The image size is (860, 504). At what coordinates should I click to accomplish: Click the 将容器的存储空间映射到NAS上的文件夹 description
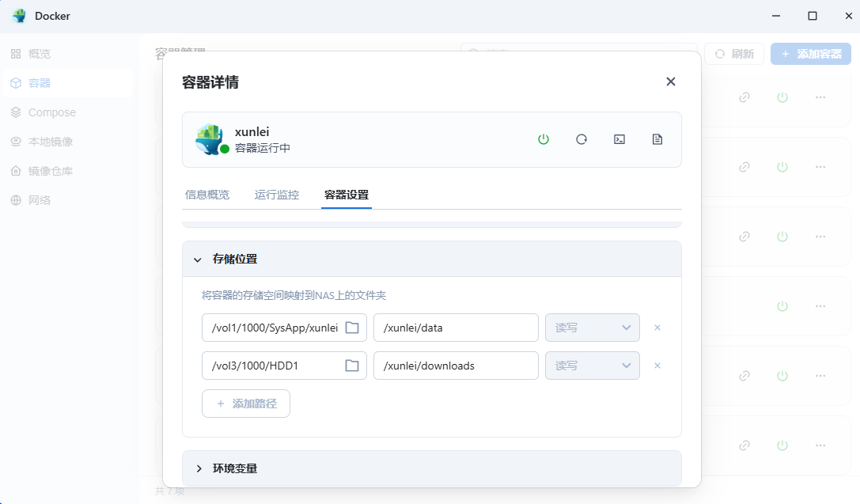click(294, 296)
